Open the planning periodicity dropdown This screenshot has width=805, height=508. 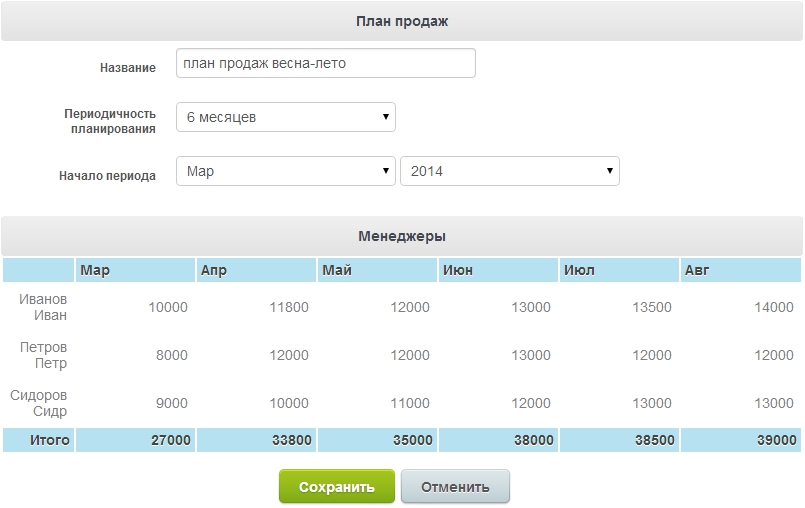[x=285, y=117]
